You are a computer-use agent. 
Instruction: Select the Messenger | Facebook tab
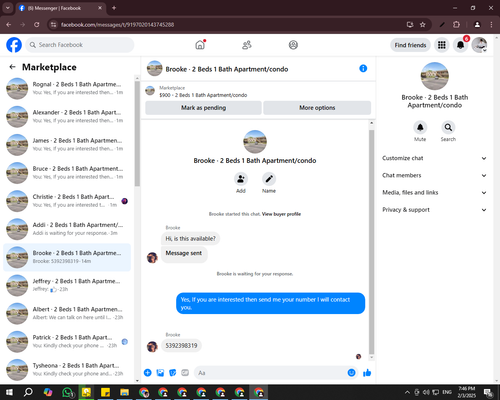(x=61, y=8)
